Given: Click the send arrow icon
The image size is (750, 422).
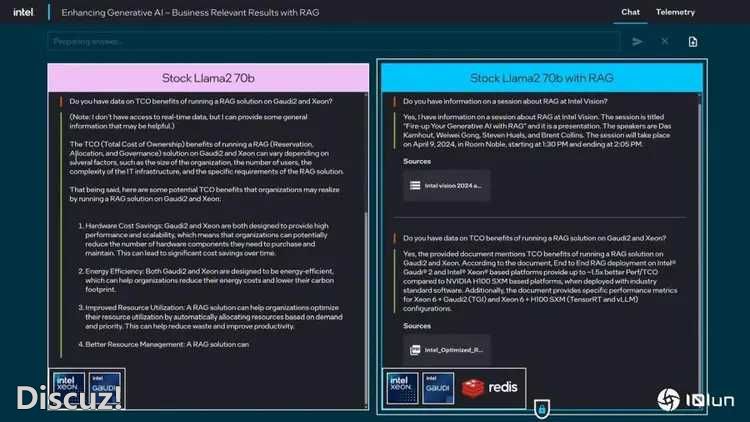Looking at the screenshot, I should coord(637,42).
